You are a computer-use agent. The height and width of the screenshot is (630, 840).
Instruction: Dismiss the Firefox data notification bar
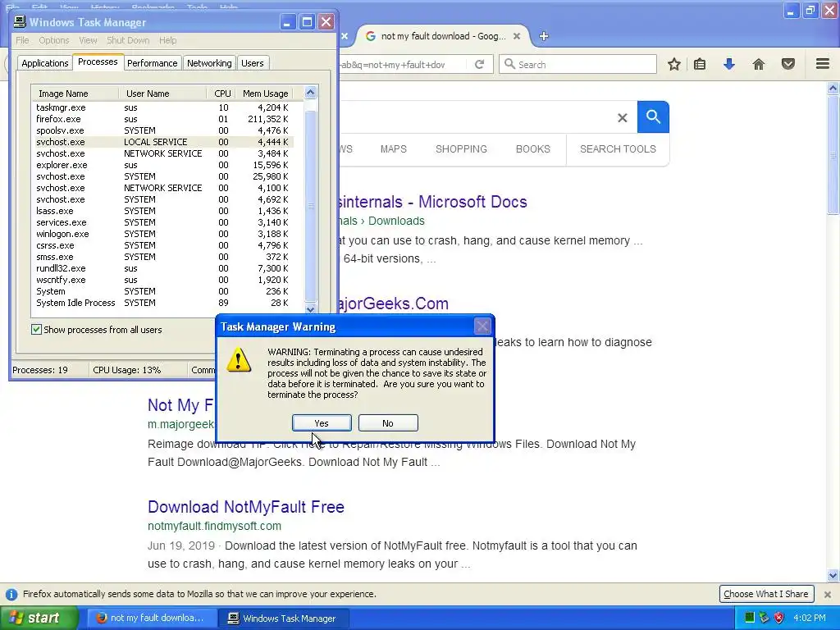(x=828, y=594)
